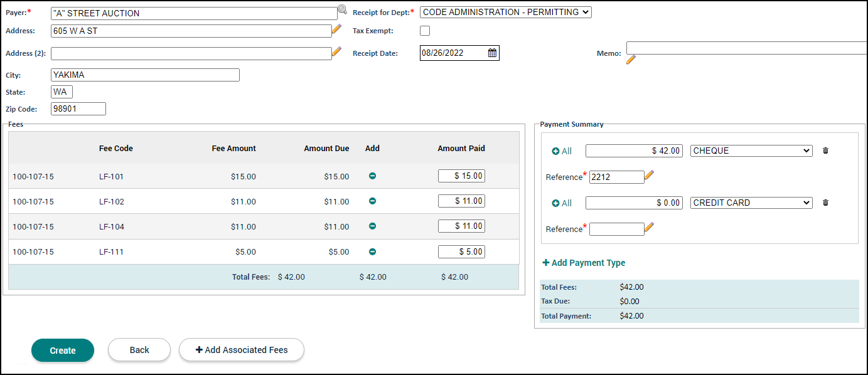
Task: Click Amount Paid field for LF-111
Action: pyautogui.click(x=461, y=251)
